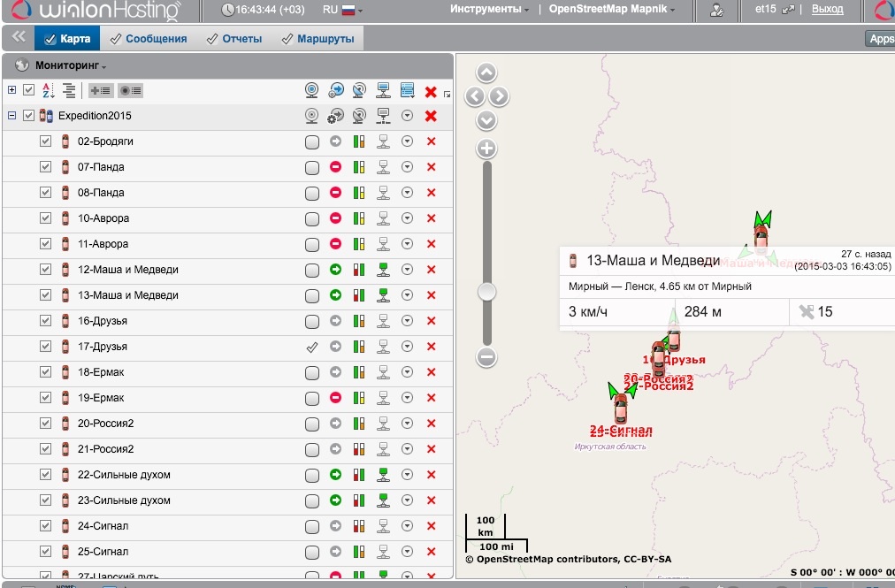Collapse the Expedition2015 group tree
Viewport: 895px width, 588px height.
click(11, 116)
